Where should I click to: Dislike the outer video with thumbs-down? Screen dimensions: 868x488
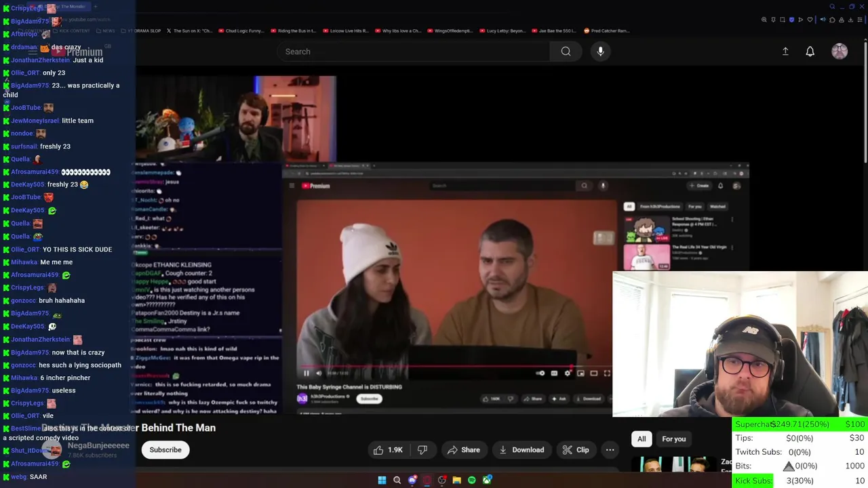point(422,450)
